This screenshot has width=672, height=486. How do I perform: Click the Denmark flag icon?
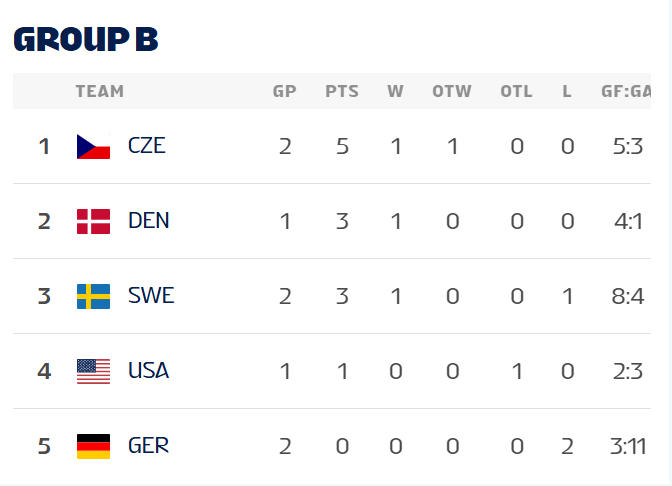93,221
